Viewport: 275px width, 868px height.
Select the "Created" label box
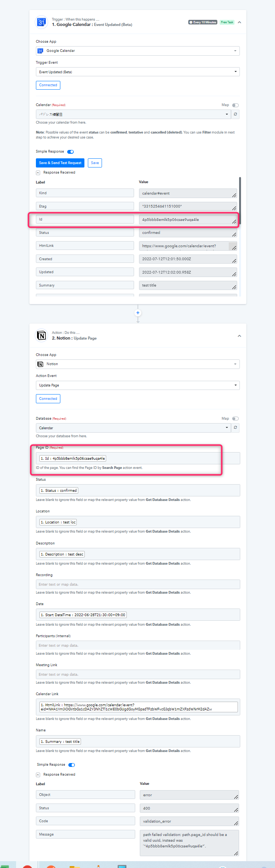(85, 259)
